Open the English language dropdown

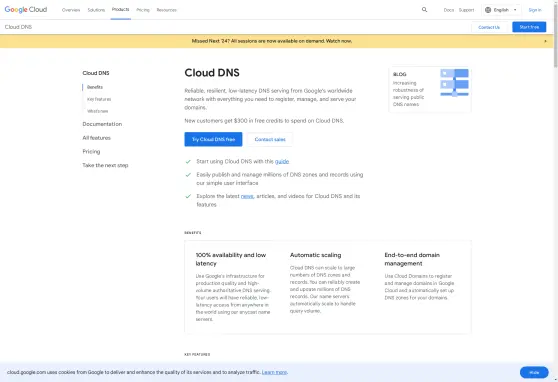(501, 10)
